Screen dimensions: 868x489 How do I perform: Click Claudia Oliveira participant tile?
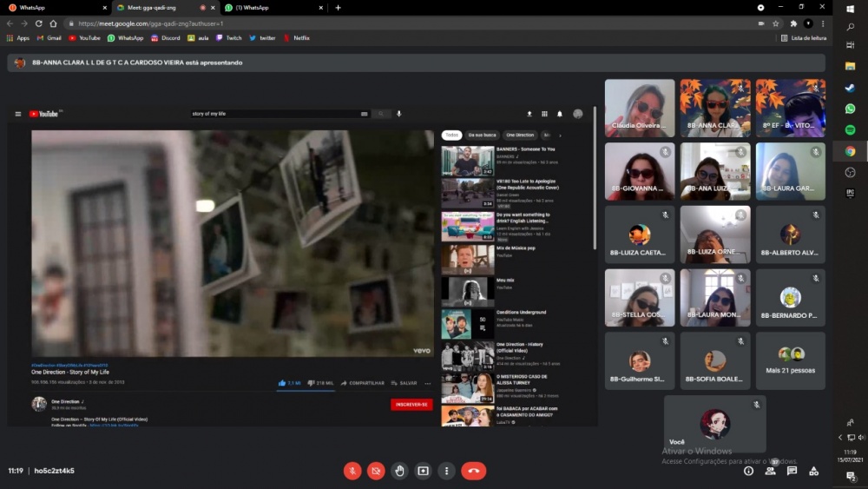tap(640, 108)
